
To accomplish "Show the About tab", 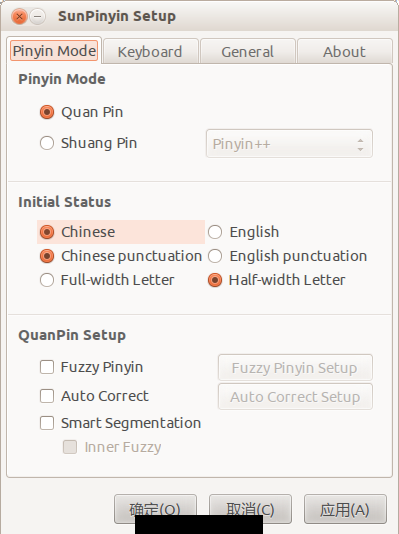I will 345,51.
